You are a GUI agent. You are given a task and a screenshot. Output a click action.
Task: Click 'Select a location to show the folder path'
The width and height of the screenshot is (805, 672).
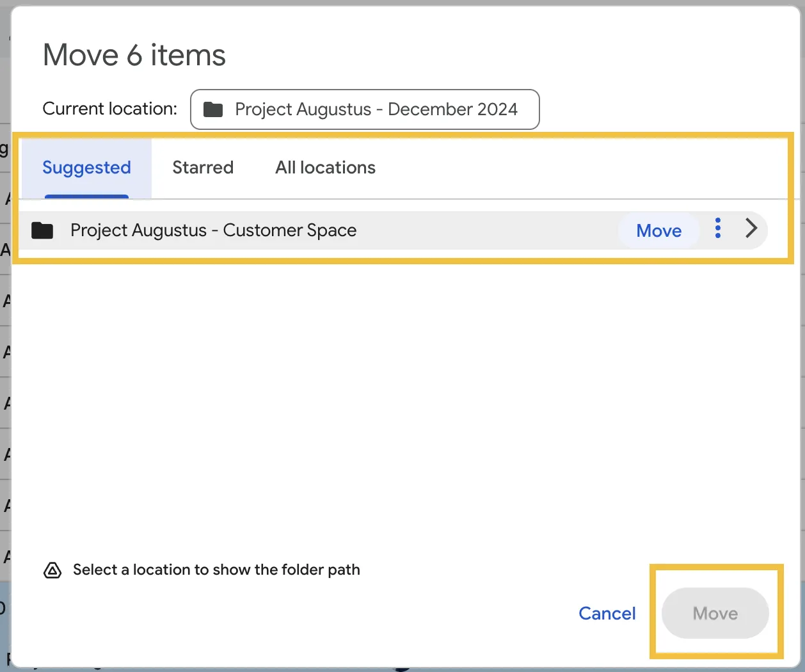pos(216,570)
